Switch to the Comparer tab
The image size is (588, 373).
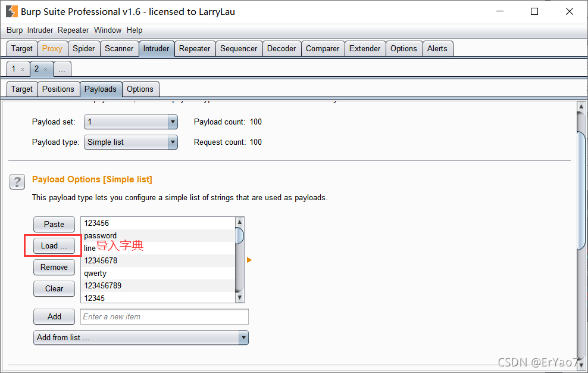coord(323,48)
